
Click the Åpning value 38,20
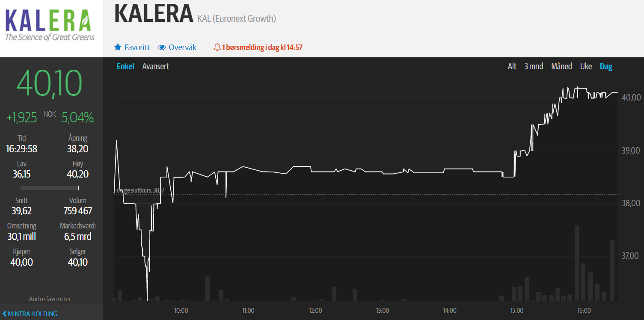78,149
